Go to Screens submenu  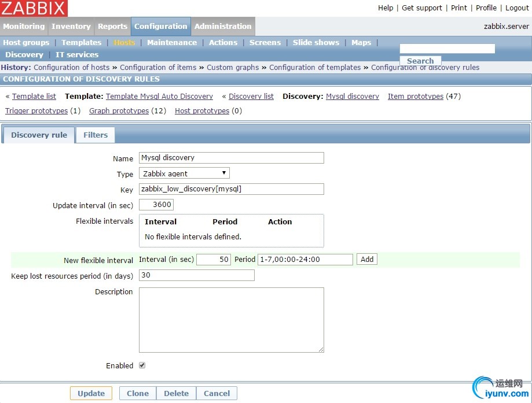point(265,42)
